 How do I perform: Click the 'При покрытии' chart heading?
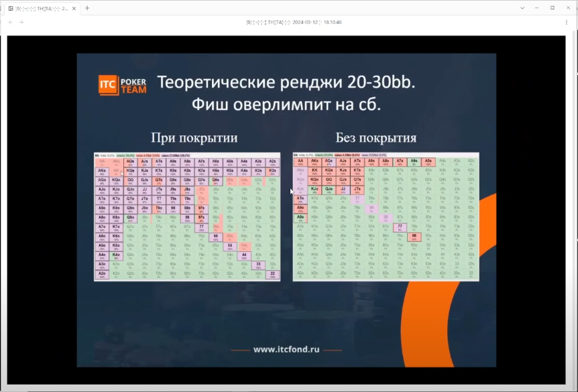(x=194, y=138)
